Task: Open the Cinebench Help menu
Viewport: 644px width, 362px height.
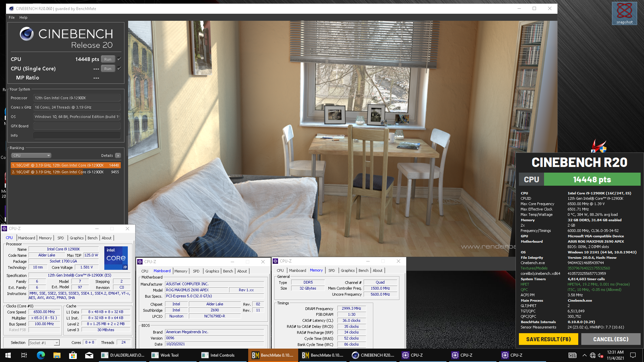Action: (x=23, y=17)
